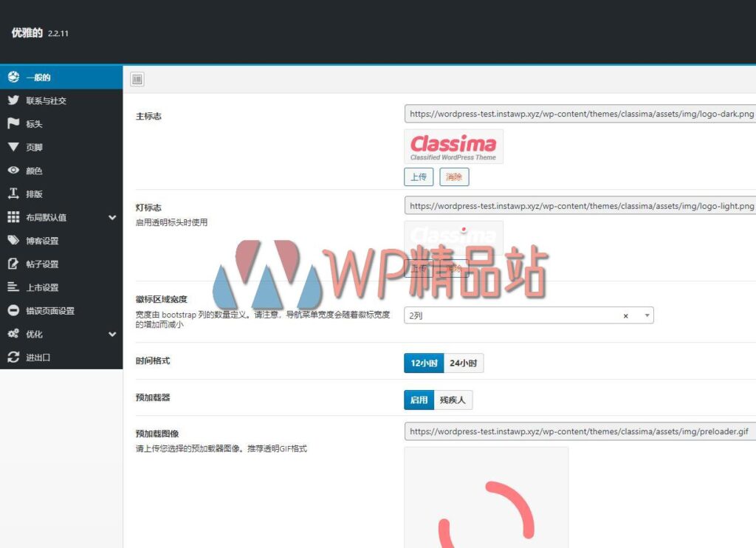Click the typography icon for 排版
Image resolution: width=756 pixels, height=548 pixels.
pyautogui.click(x=13, y=193)
